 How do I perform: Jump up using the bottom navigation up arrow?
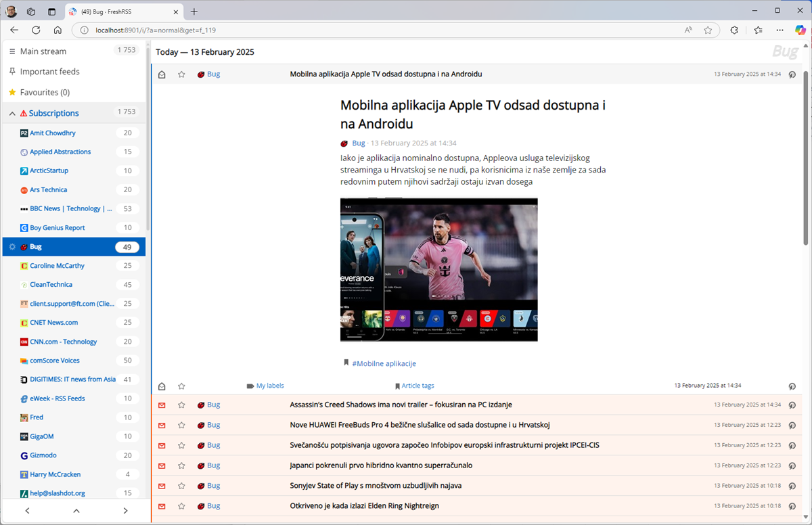(76, 511)
